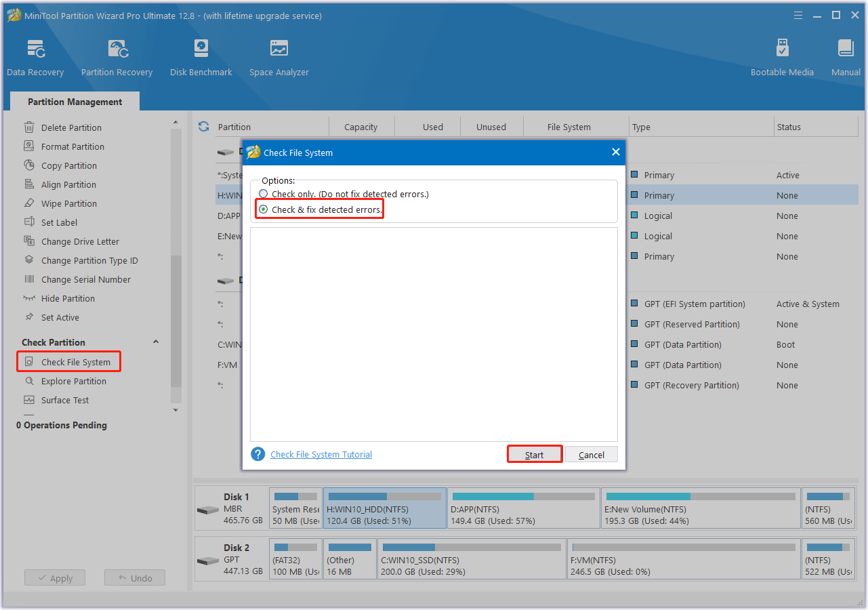This screenshot has height=610, width=868.
Task: Select FAT32 100 MB block on Disk 2
Action: pos(296,559)
